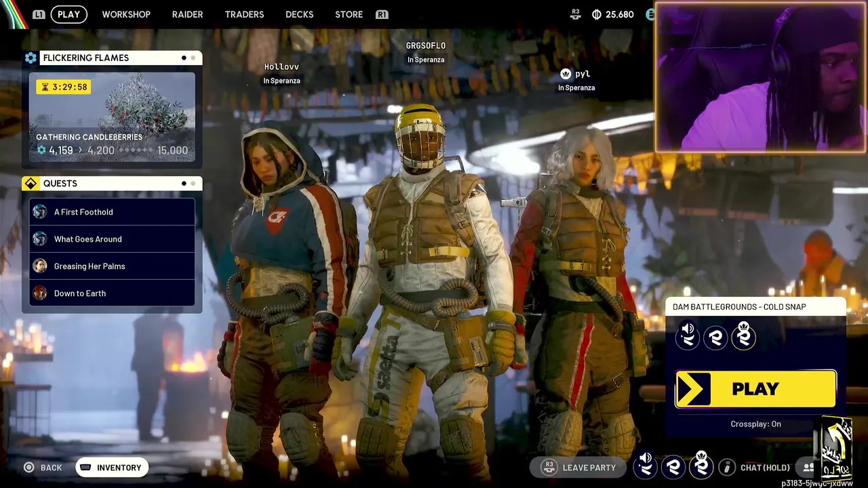Open the Workshop tab
This screenshot has width=868, height=488.
point(126,14)
